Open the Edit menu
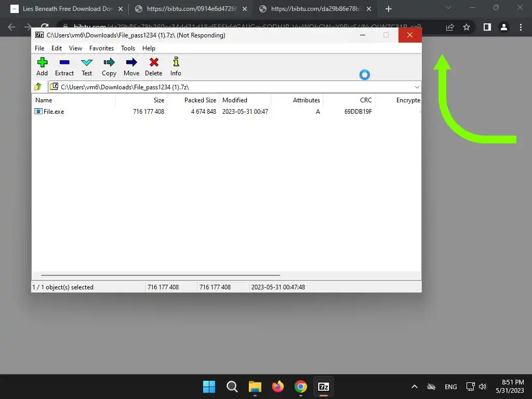Screen dimensions: 532x399 [56, 48]
